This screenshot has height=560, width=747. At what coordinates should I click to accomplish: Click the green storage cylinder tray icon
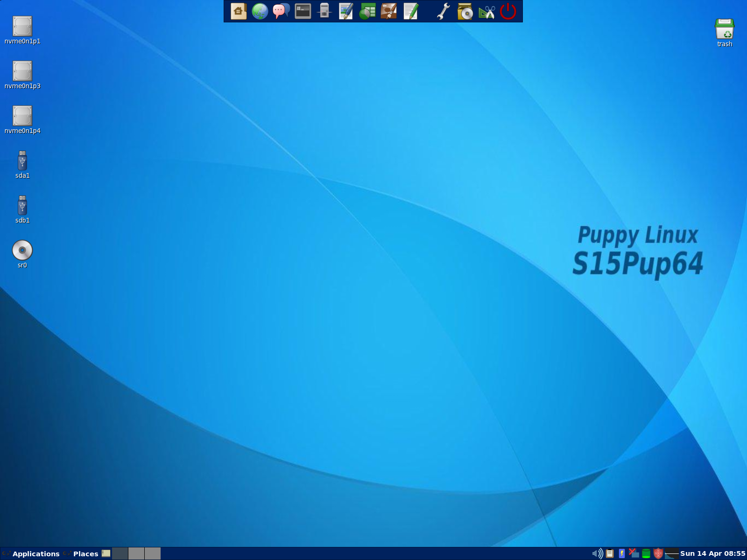[646, 553]
